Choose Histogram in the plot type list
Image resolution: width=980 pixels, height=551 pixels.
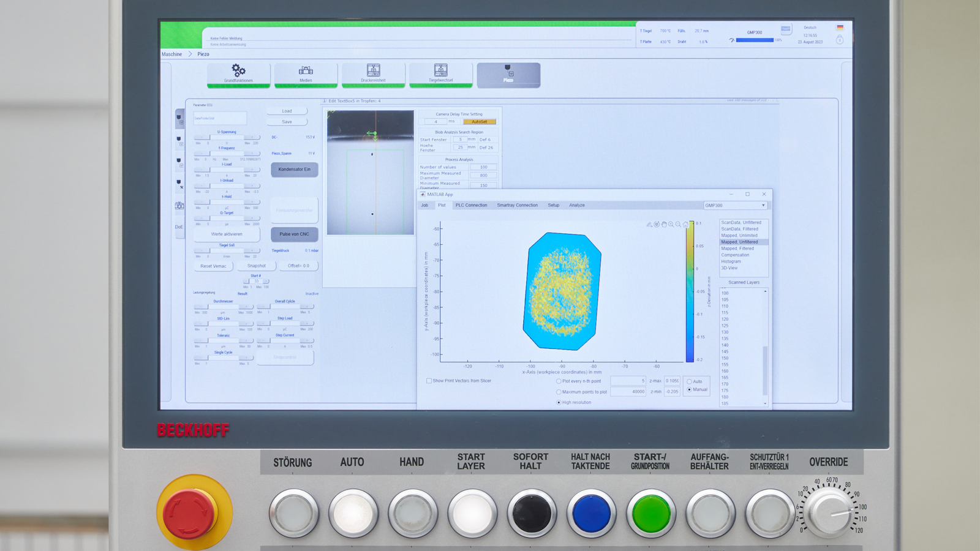click(x=731, y=261)
